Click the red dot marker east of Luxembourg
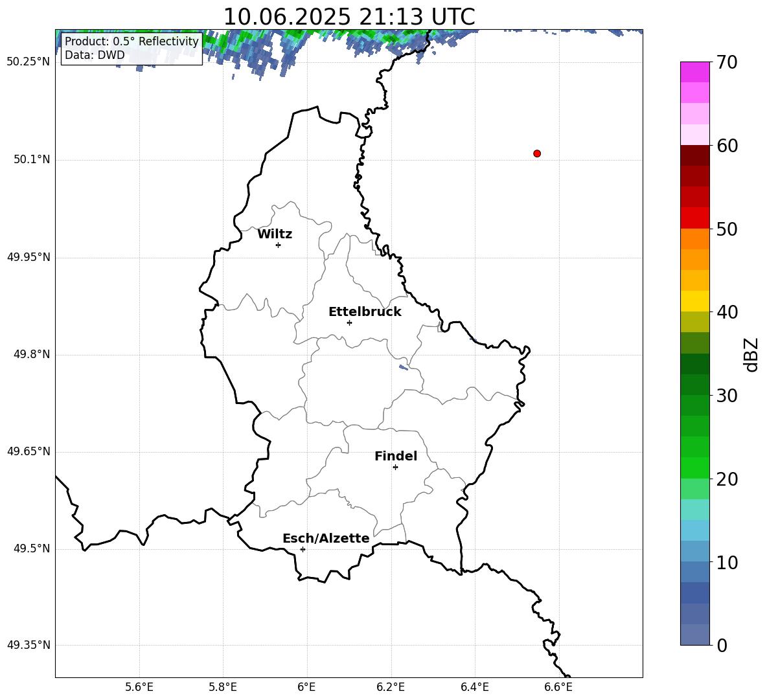 point(537,153)
